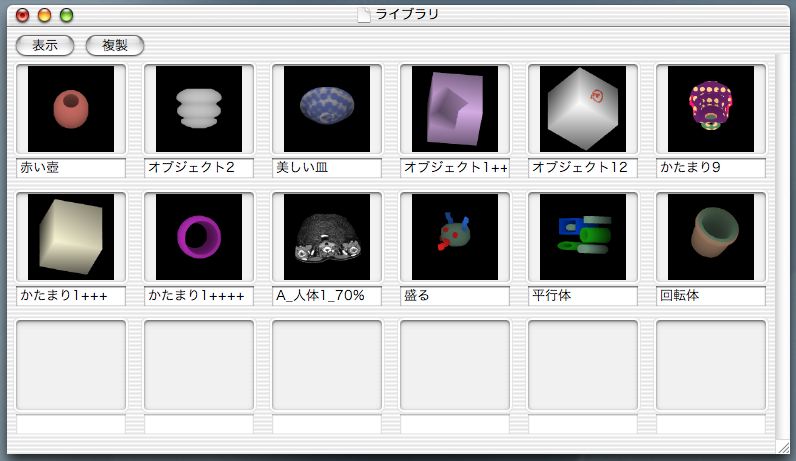Select the かたまり1++++ magenta ring thumbnail
This screenshot has height=461, width=796.
[199, 237]
